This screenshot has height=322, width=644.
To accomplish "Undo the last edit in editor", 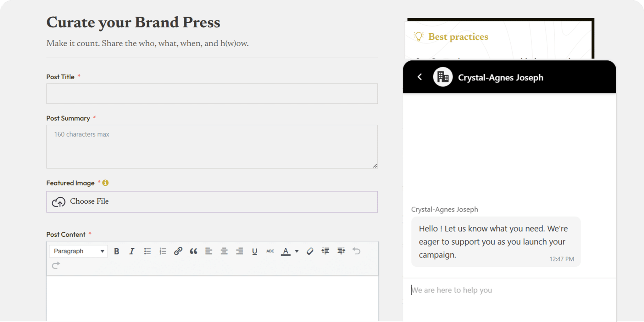I will pos(356,251).
